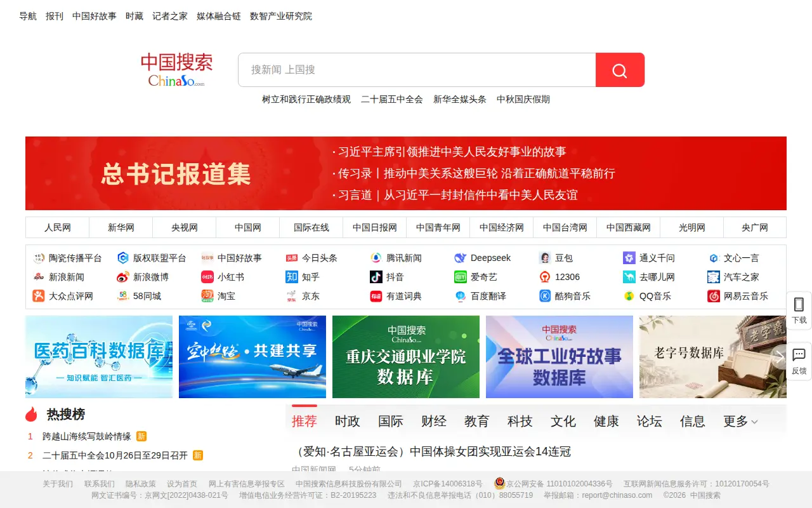
Task: Open 抖音 icon
Action: pos(376,277)
